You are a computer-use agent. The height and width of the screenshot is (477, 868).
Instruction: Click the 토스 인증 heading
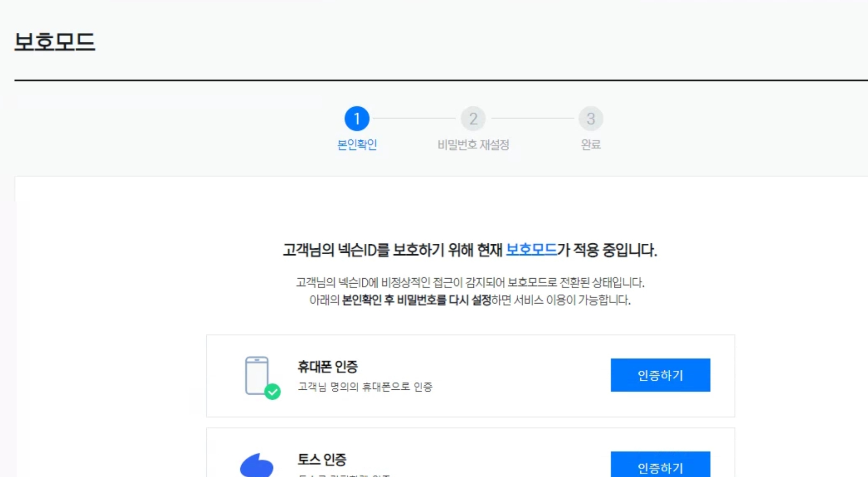pyautogui.click(x=322, y=460)
